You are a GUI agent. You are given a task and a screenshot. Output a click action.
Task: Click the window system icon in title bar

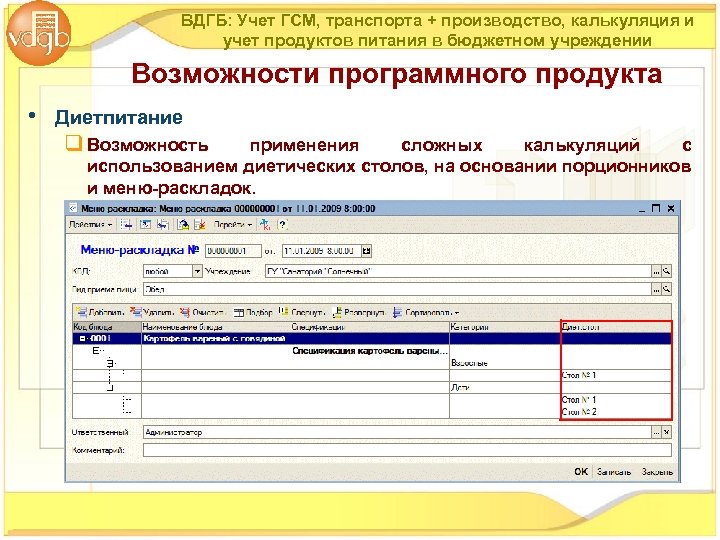pos(73,208)
